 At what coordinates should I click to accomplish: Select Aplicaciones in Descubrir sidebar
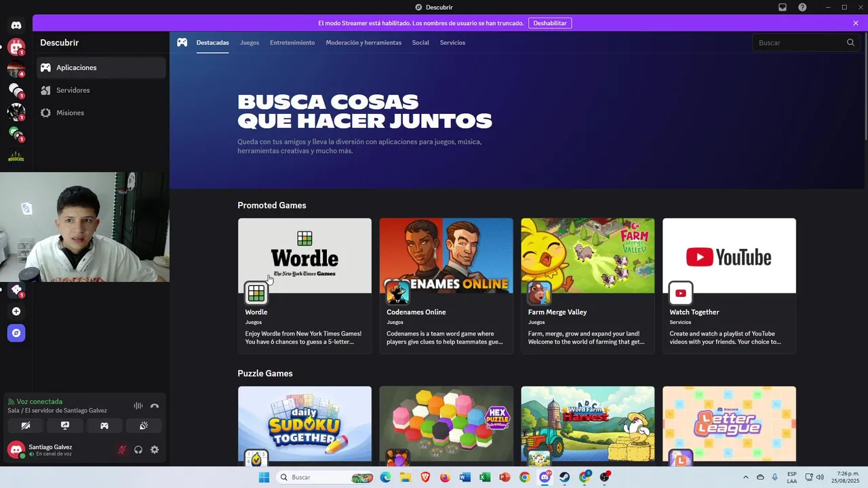pyautogui.click(x=101, y=68)
